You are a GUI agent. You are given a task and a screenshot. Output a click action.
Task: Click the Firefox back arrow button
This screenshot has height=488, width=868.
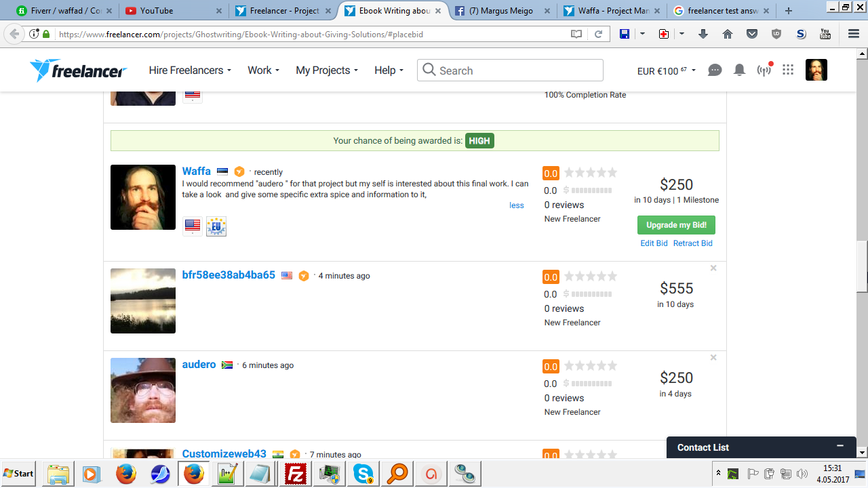(x=14, y=34)
